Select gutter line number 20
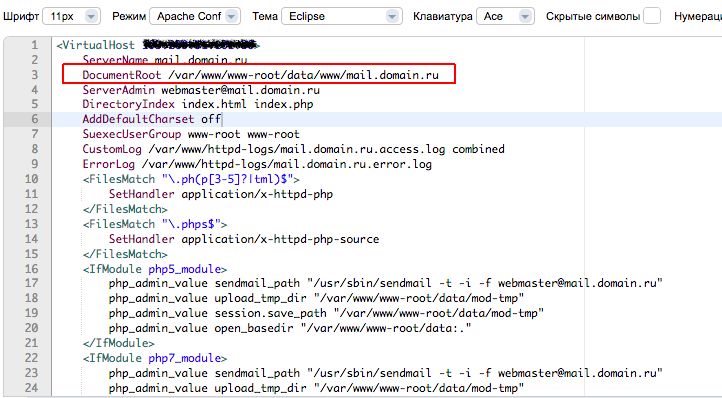 (31, 328)
